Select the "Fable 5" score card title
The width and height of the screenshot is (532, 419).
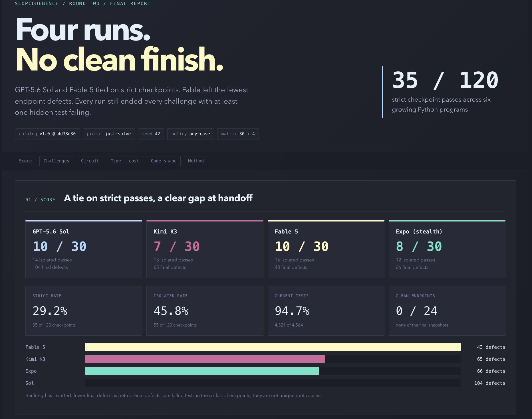coord(286,231)
